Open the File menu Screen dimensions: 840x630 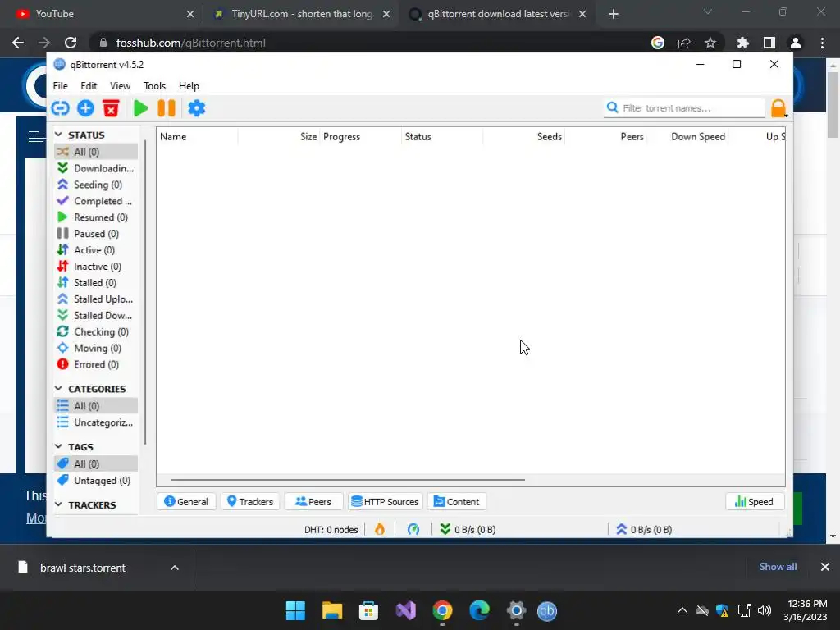60,85
